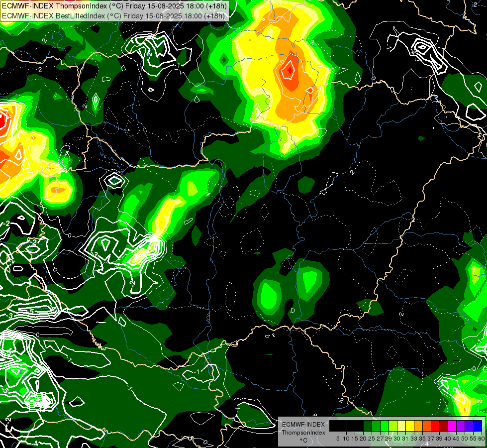Click the legend tick value 33
487x448 pixels.
[414, 439]
